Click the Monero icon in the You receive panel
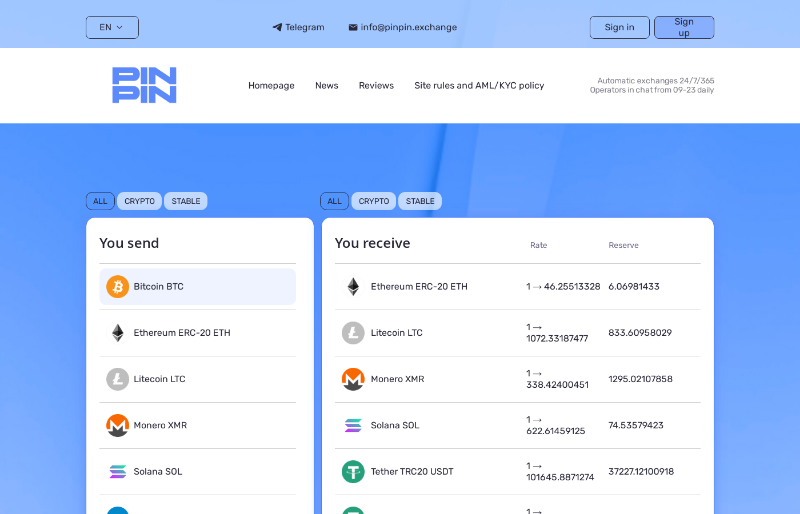800x514 pixels. (353, 379)
